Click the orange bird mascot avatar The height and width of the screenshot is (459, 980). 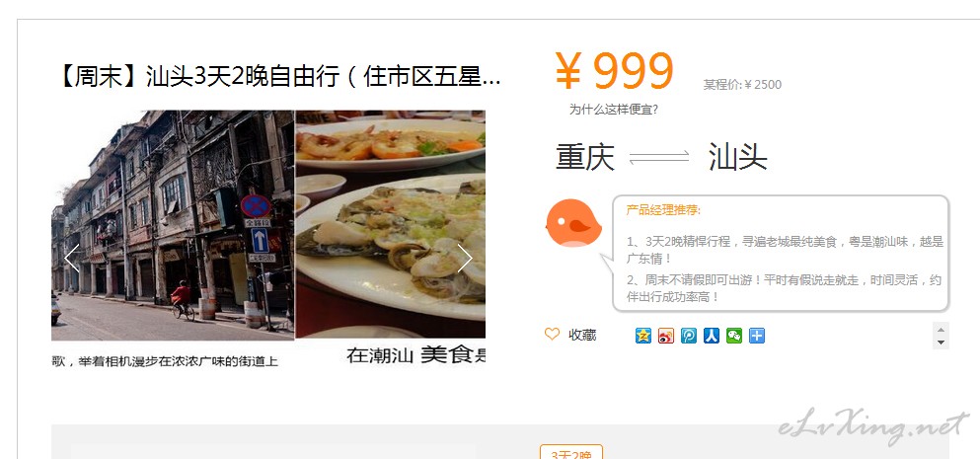tap(573, 223)
